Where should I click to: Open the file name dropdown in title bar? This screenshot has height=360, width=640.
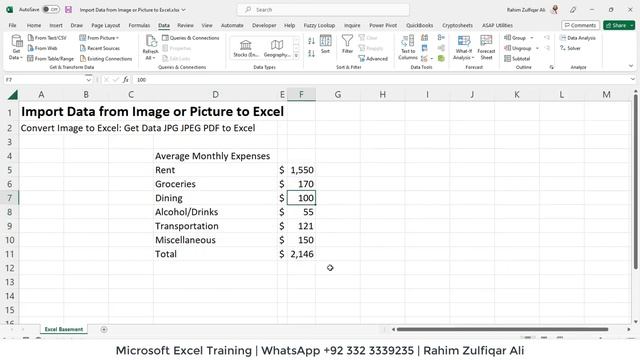pyautogui.click(x=184, y=9)
